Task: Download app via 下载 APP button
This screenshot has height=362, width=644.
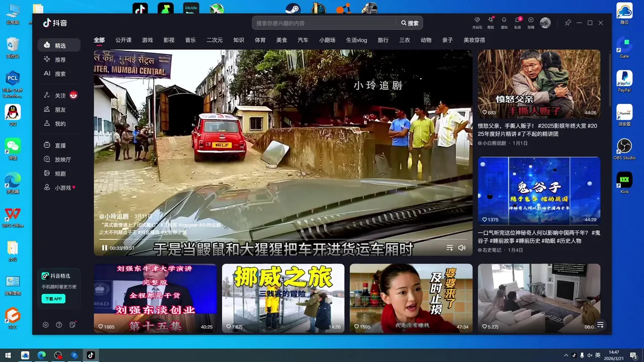Action: coord(53,299)
